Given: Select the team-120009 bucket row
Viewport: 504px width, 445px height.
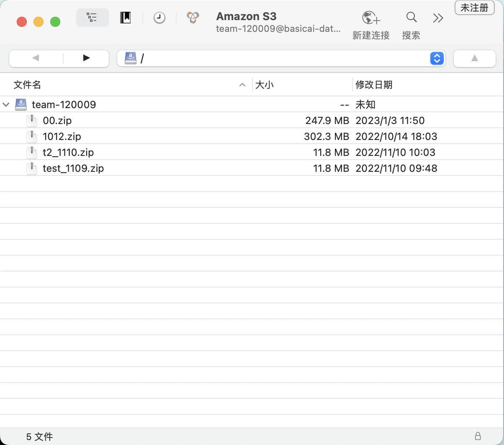Looking at the screenshot, I should point(252,104).
